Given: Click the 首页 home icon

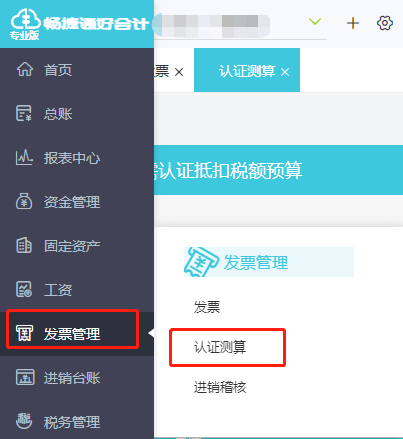Looking at the screenshot, I should pos(25,69).
